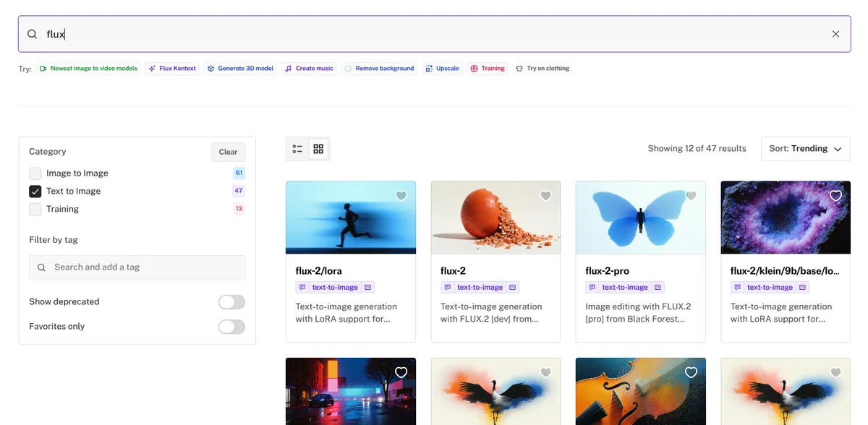Click text-to-image tag on flux-2 card
This screenshot has width=868, height=425.
coord(480,288)
